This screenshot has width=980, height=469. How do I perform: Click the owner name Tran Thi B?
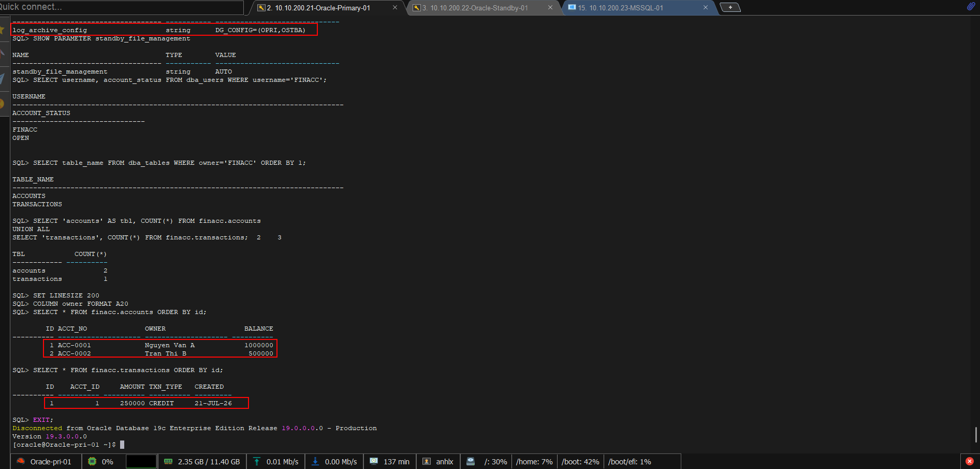(x=166, y=353)
